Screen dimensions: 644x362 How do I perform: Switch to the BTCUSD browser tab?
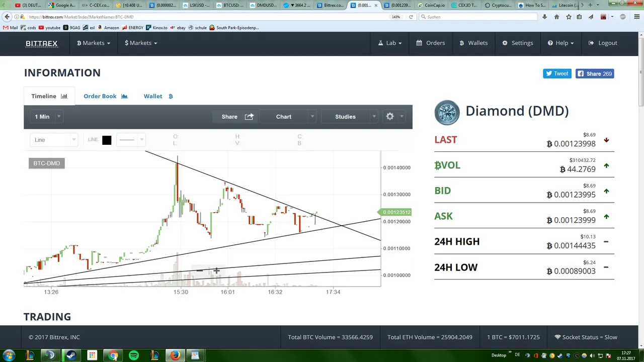click(x=230, y=5)
